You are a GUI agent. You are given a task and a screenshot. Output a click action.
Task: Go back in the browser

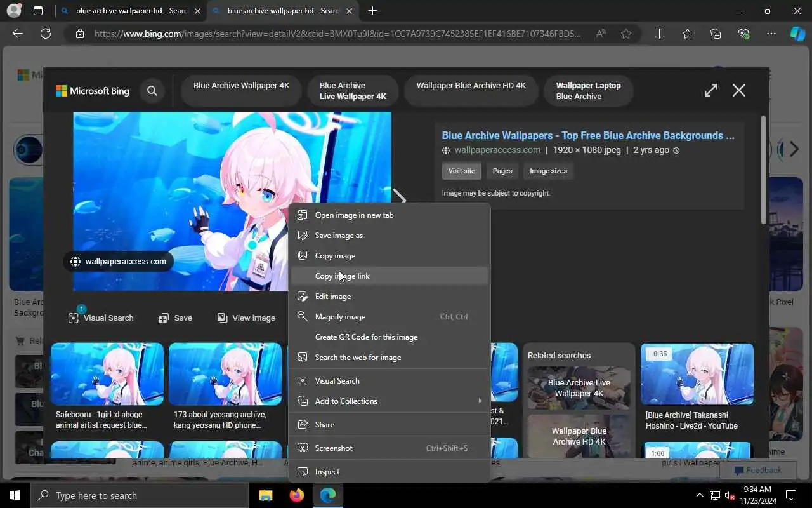18,34
